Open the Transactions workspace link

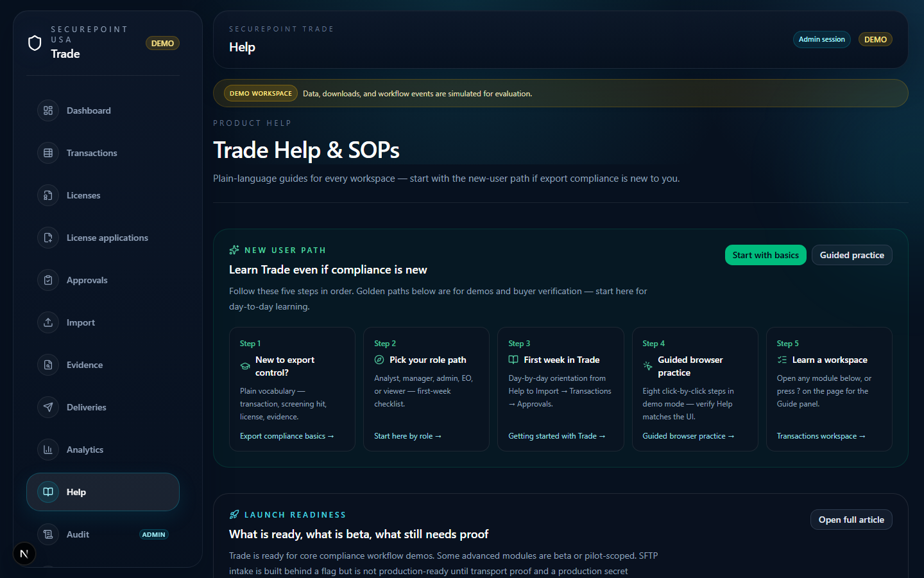pos(821,436)
